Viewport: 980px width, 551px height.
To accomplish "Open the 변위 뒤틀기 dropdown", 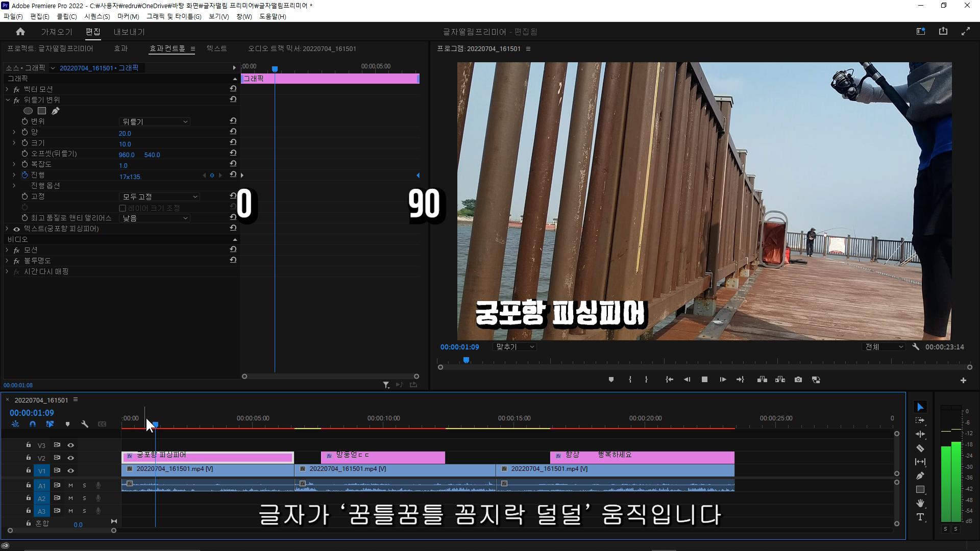I will (x=154, y=122).
